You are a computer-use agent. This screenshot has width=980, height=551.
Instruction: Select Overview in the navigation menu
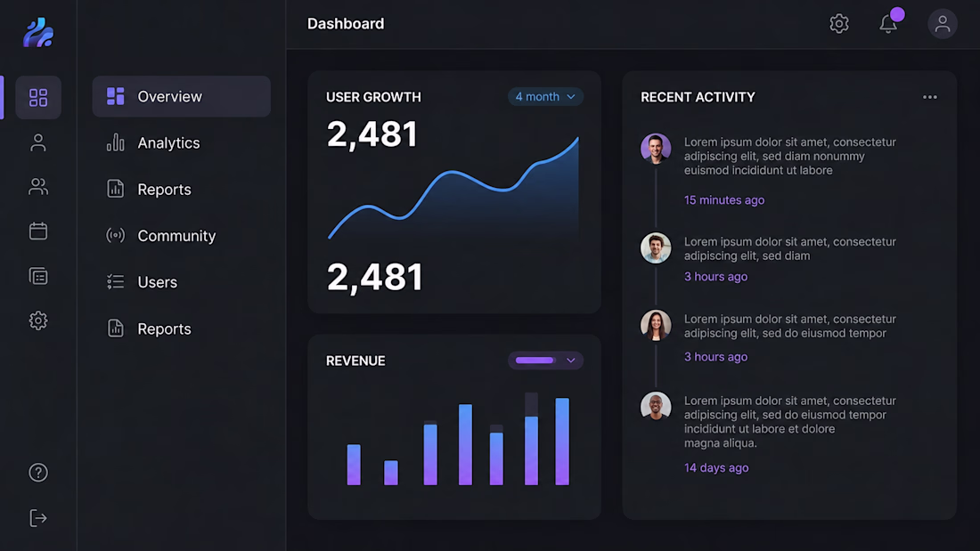(181, 96)
